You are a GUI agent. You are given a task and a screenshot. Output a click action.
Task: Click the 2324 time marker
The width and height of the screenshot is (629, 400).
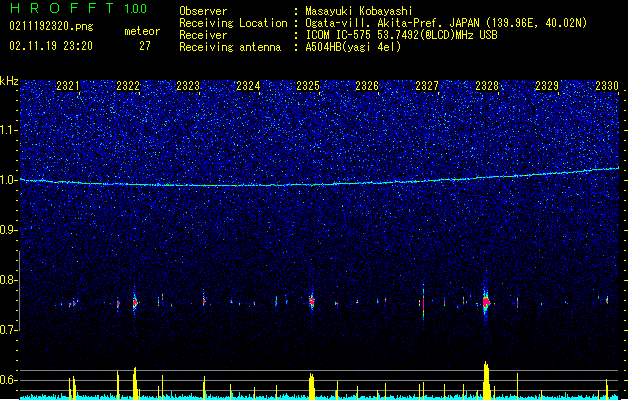click(248, 86)
